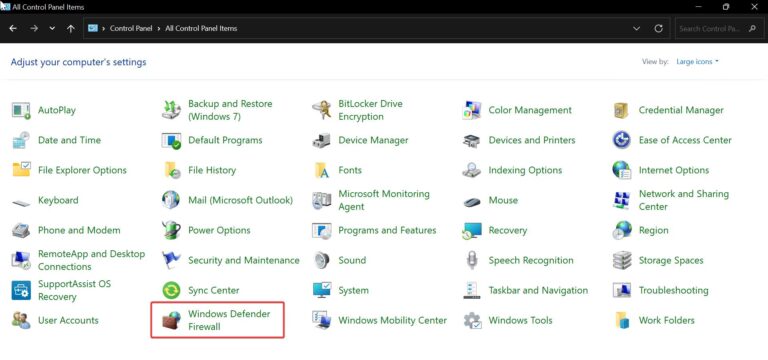Open Windows Mobility Center link
Viewport: 768px width, 360px height.
click(392, 320)
